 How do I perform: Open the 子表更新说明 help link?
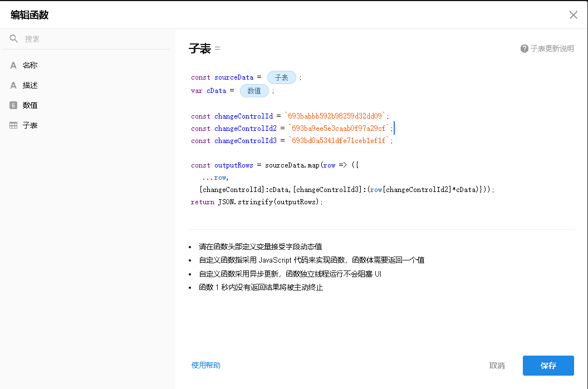click(551, 49)
